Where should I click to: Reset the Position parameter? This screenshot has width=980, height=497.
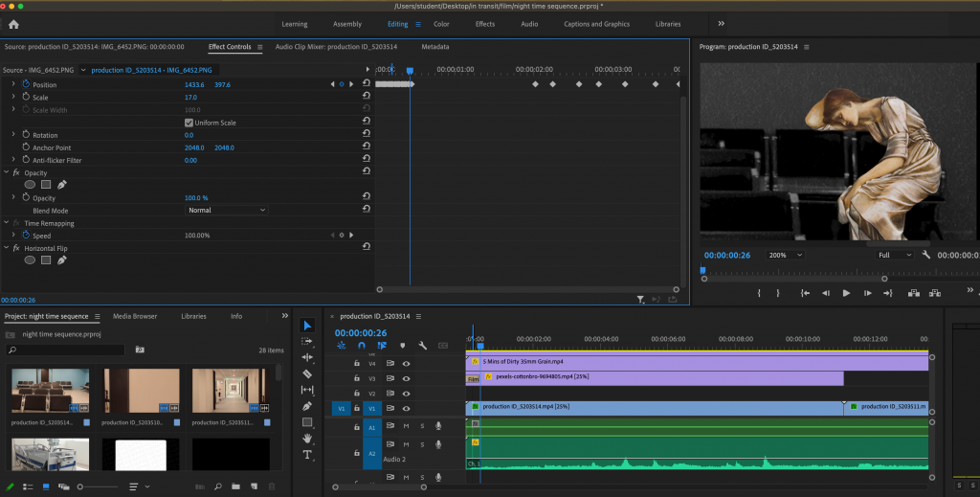coord(367,84)
